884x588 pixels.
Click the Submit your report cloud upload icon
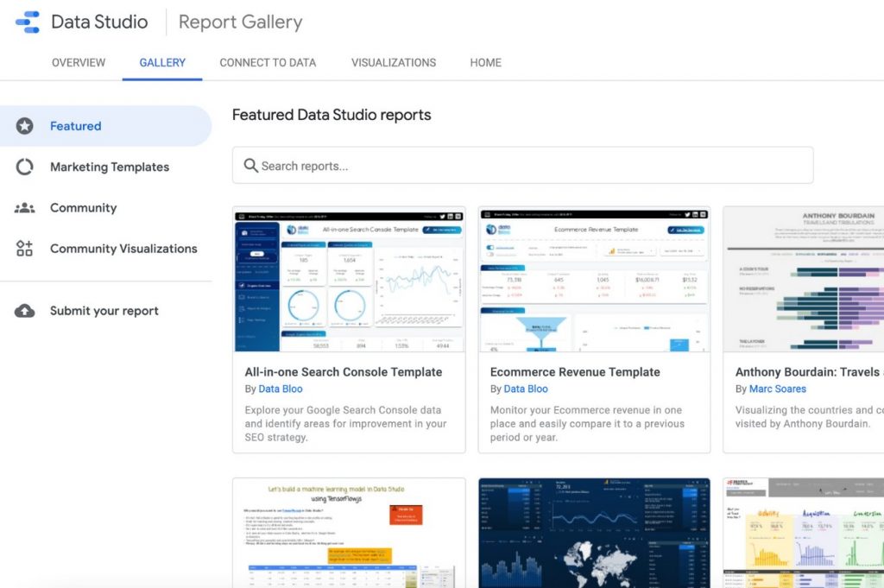[x=24, y=311]
